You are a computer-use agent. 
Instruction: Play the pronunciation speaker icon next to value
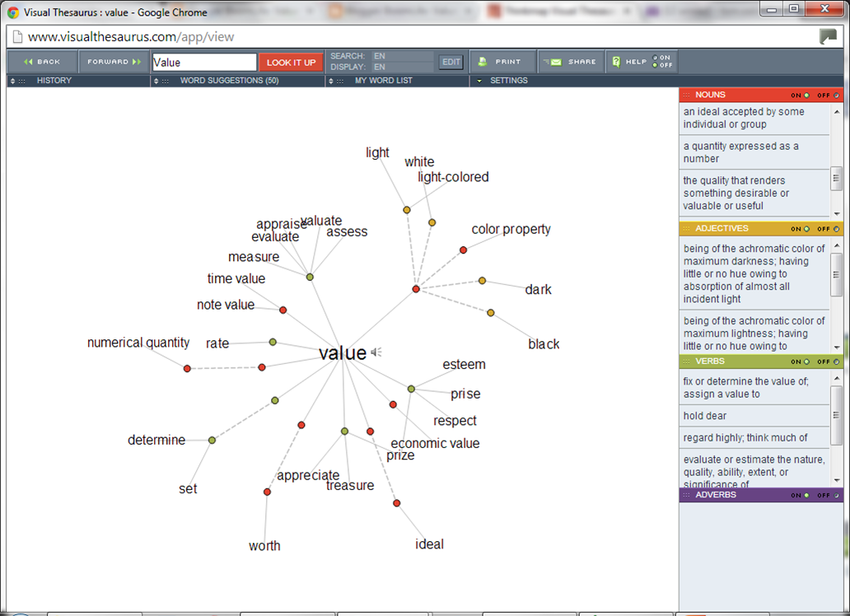pyautogui.click(x=376, y=352)
